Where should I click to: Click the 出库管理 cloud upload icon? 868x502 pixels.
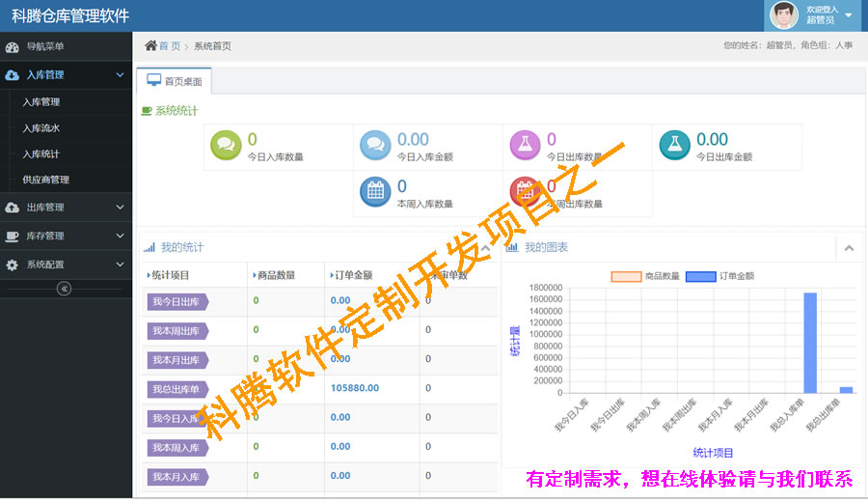tap(13, 208)
